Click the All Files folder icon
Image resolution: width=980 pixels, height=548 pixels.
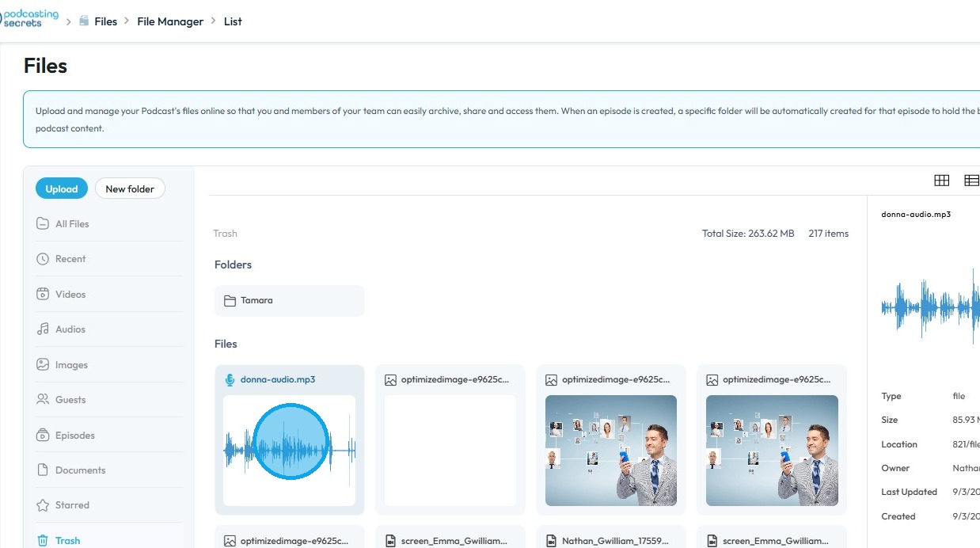click(43, 224)
